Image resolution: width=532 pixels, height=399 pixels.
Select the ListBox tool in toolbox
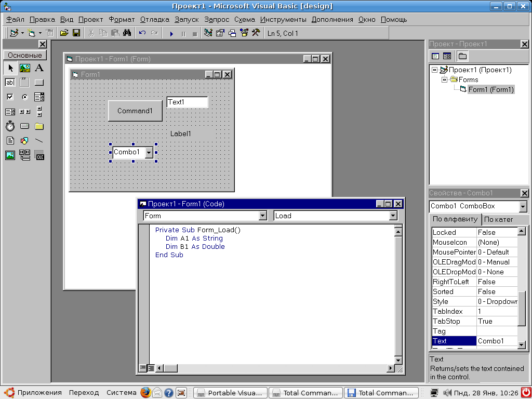point(10,112)
